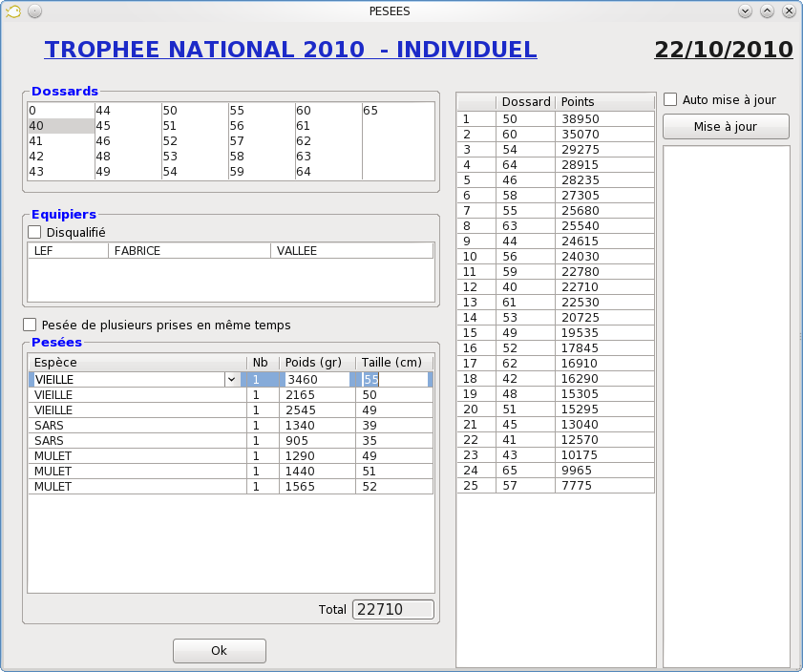Toggle the Auto mise à jour checkbox
The width and height of the screenshot is (803, 672).
click(x=671, y=99)
